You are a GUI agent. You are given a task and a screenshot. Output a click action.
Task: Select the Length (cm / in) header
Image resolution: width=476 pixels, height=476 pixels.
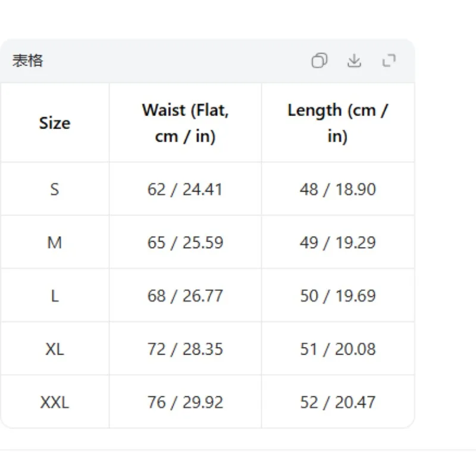pyautogui.click(x=337, y=123)
